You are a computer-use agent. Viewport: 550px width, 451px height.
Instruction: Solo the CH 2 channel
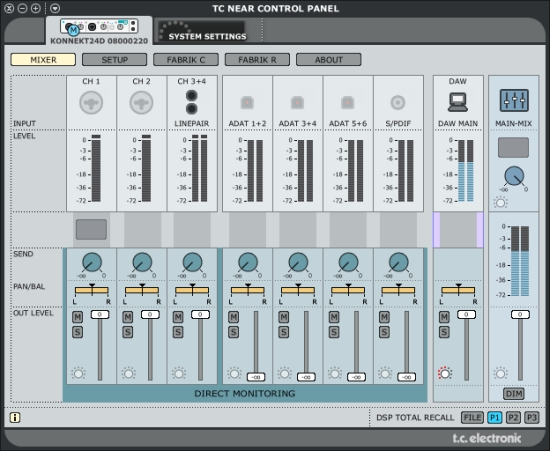(128, 332)
